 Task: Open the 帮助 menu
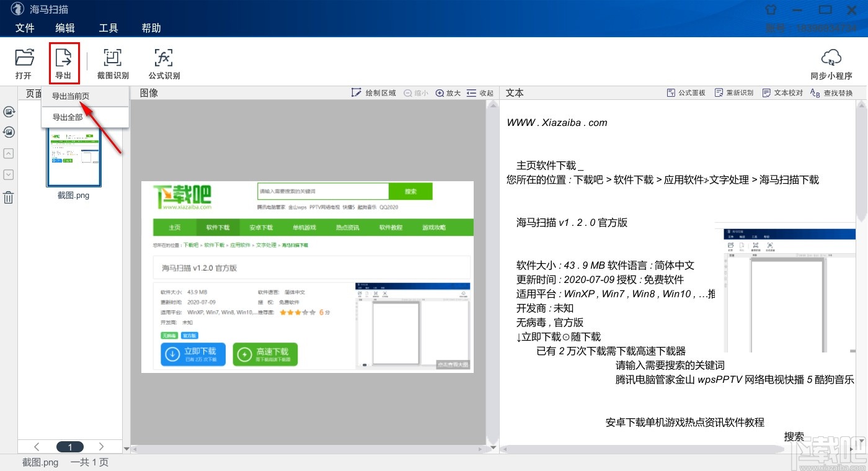[x=151, y=28]
